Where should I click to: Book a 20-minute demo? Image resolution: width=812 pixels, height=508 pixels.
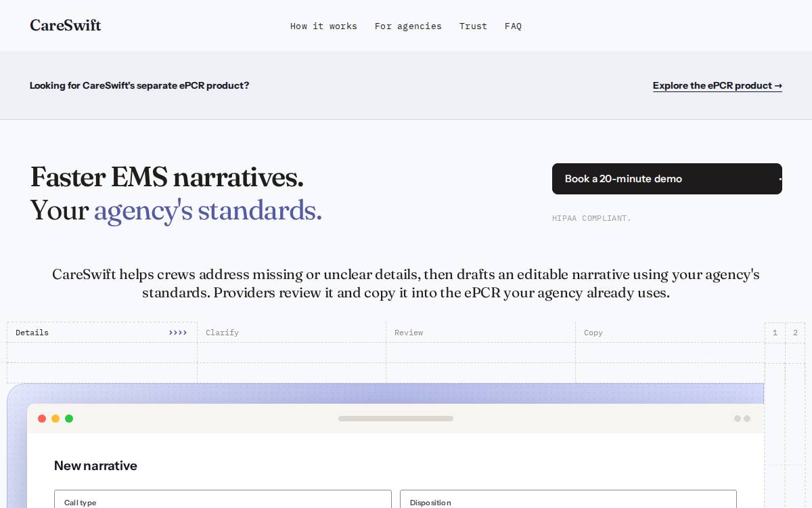coord(667,179)
